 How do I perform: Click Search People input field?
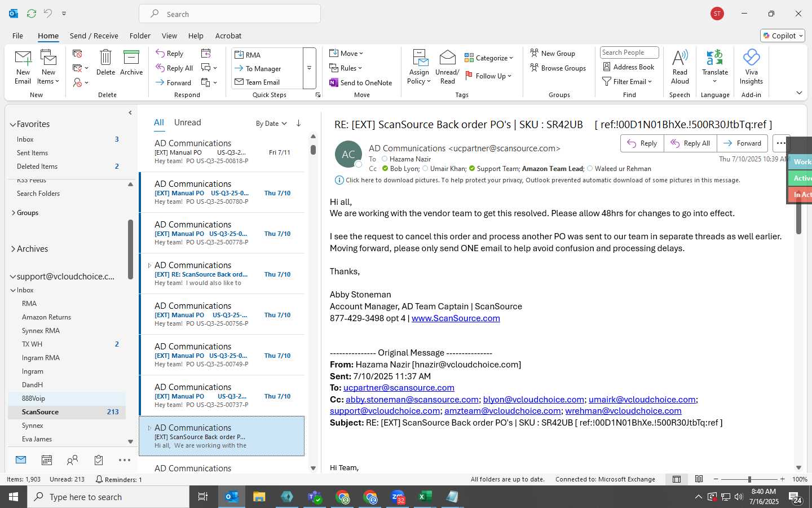point(629,52)
